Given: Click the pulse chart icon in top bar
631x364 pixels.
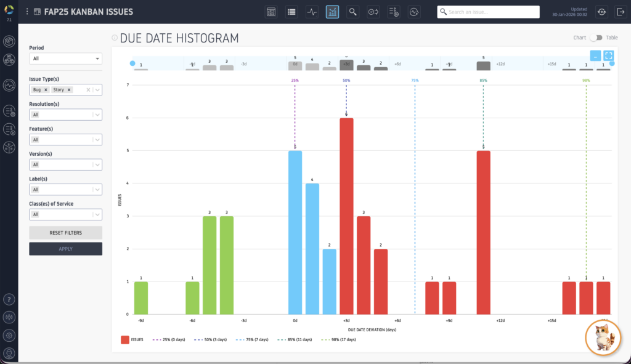Looking at the screenshot, I should [x=312, y=12].
